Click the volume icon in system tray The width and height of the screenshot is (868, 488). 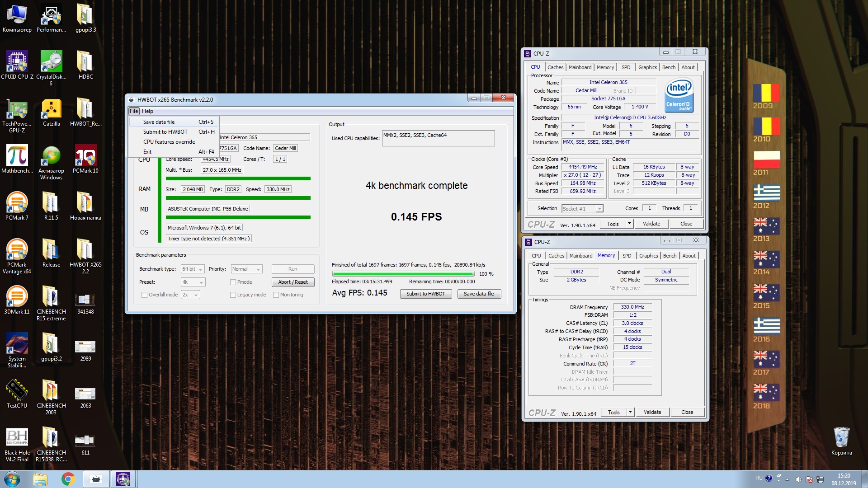798,479
